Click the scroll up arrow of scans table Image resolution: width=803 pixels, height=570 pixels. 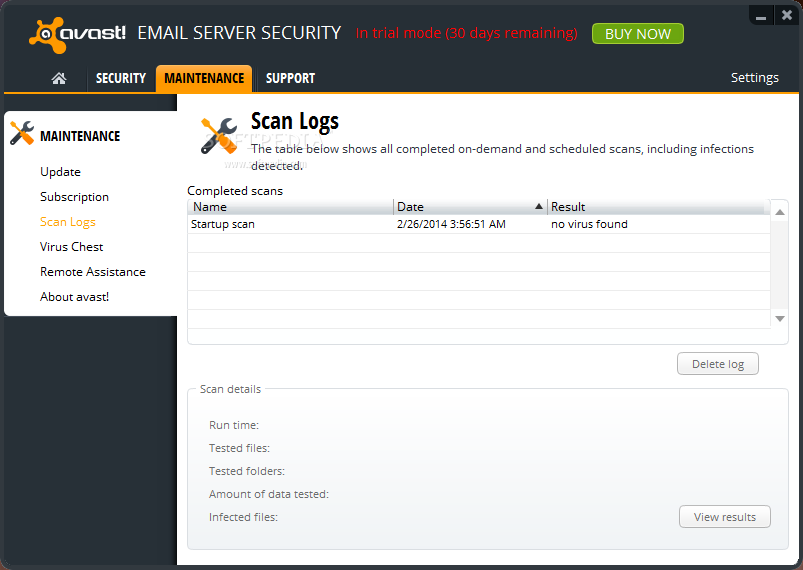[x=779, y=212]
